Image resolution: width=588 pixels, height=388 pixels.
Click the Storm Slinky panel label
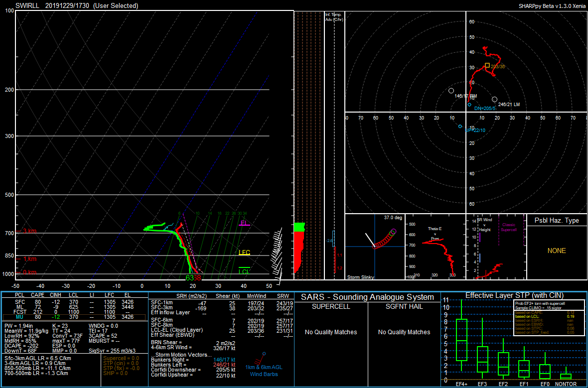point(361,277)
